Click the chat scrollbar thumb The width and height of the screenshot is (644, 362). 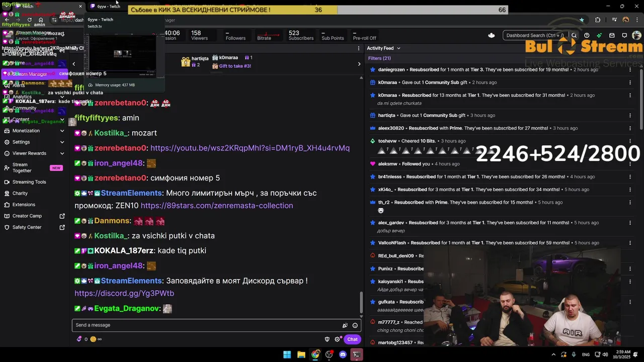[361, 303]
